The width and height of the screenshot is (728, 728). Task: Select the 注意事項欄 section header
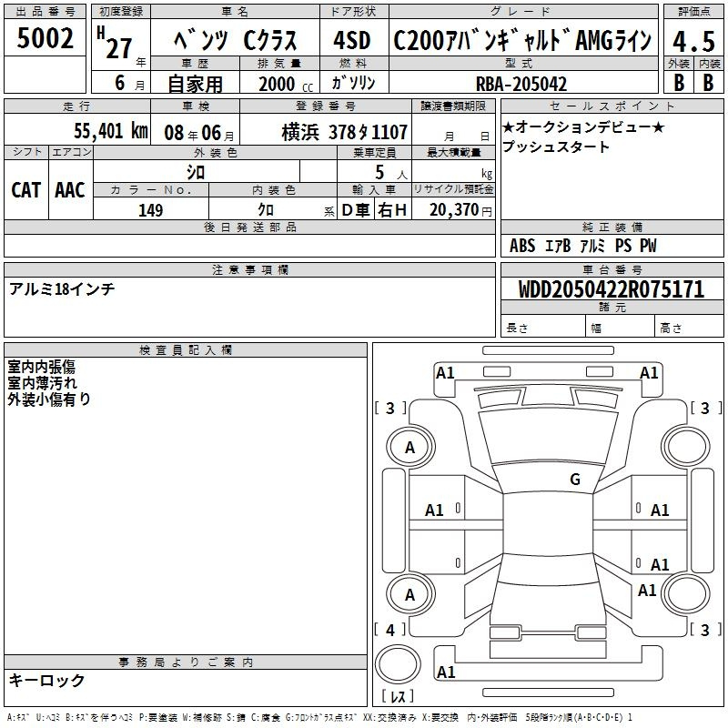pos(249,269)
